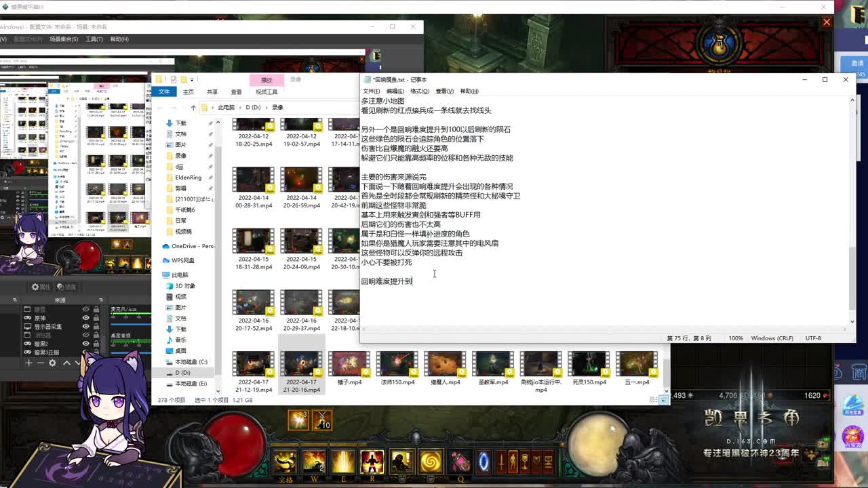The height and width of the screenshot is (488, 868).
Task: Toggle the lock on 浏览器 source
Action: [96, 335]
